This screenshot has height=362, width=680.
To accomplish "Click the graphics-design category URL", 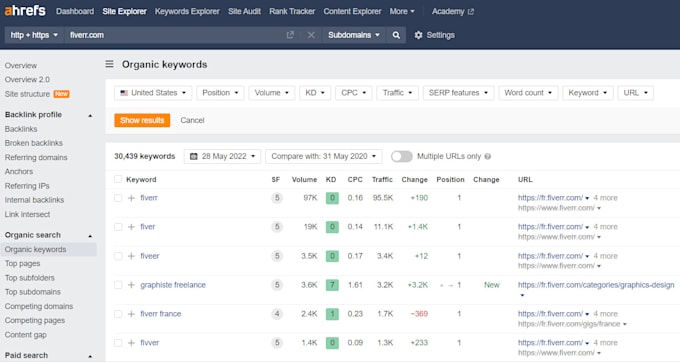I will tap(596, 285).
